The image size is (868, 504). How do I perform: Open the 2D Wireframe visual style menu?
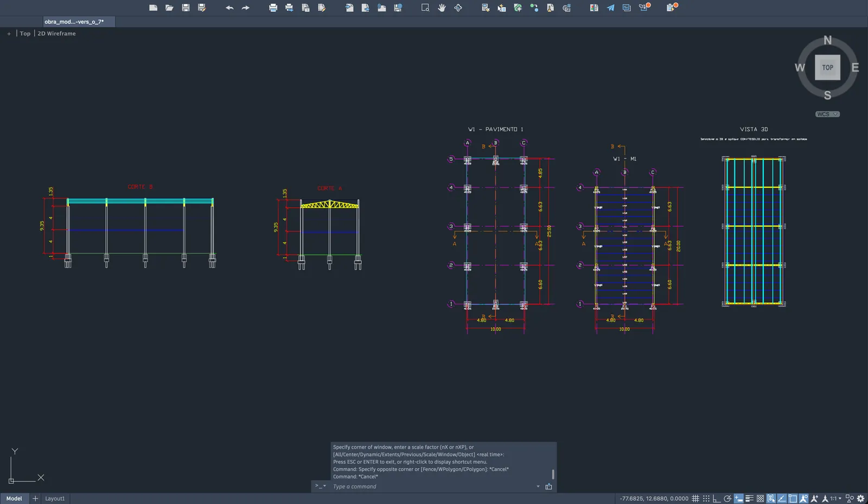click(x=56, y=34)
